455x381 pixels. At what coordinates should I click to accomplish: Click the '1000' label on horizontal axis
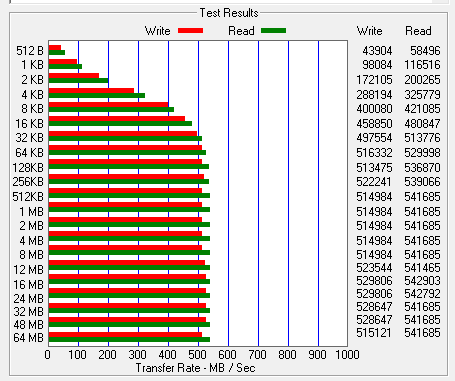[x=347, y=355]
